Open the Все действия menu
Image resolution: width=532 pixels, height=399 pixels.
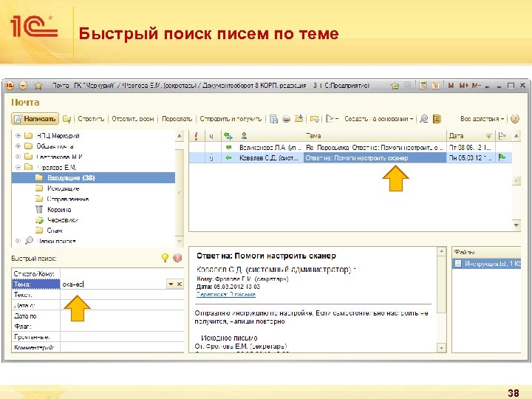(x=482, y=119)
